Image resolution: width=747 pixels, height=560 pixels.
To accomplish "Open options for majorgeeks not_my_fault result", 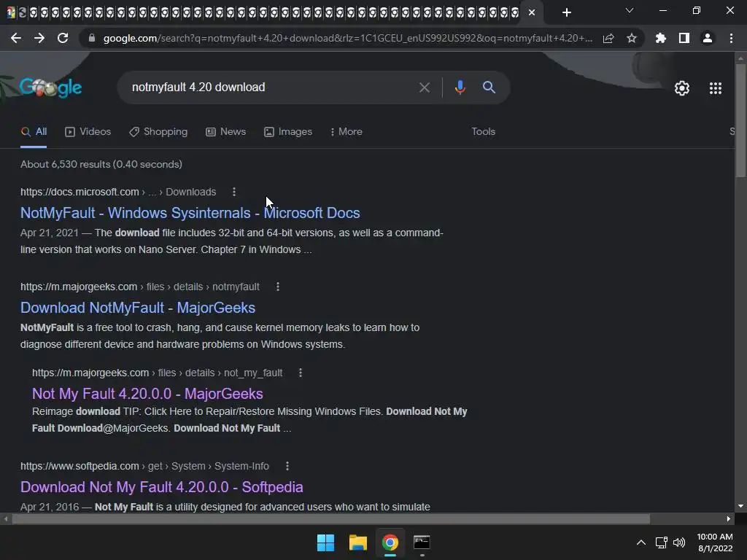I will [x=300, y=373].
